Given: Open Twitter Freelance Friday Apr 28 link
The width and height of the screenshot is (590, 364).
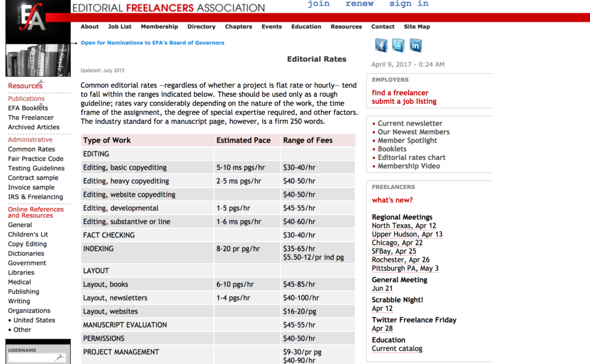Looking at the screenshot, I should pyautogui.click(x=383, y=328).
